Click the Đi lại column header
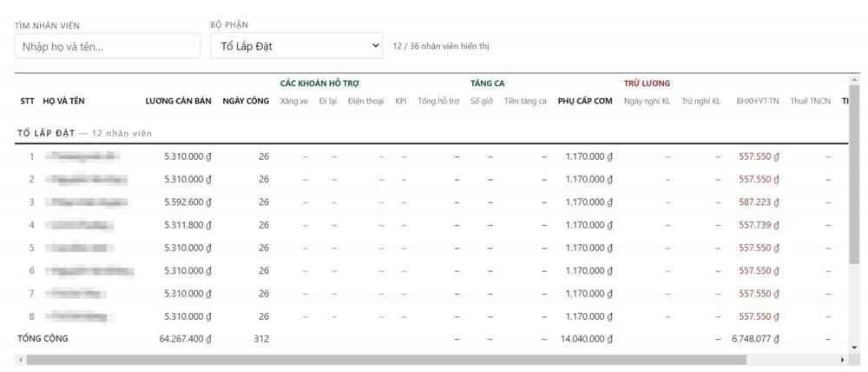Screen dimensions: 868x372 pos(328,102)
